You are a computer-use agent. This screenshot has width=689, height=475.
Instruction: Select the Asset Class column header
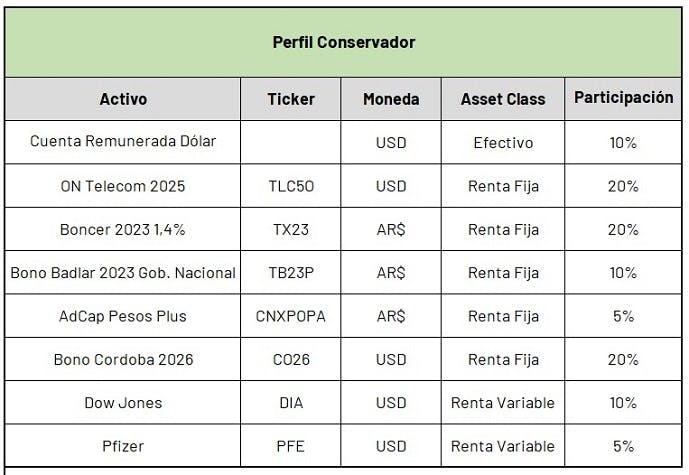503,99
